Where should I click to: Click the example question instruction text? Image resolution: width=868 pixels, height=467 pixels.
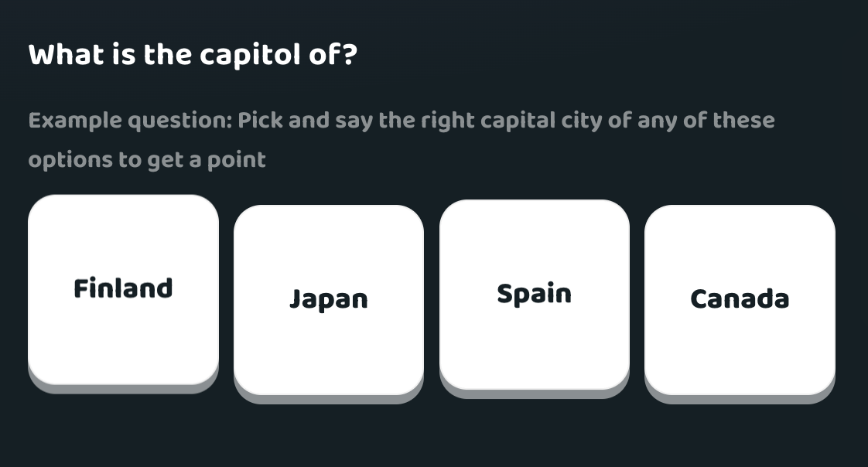(x=401, y=139)
